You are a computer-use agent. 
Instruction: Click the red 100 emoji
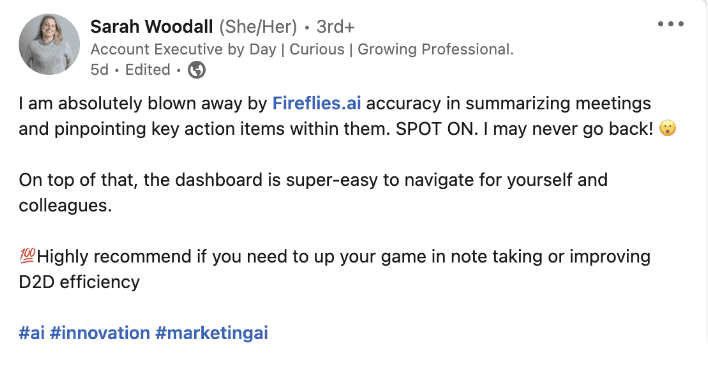(x=27, y=256)
